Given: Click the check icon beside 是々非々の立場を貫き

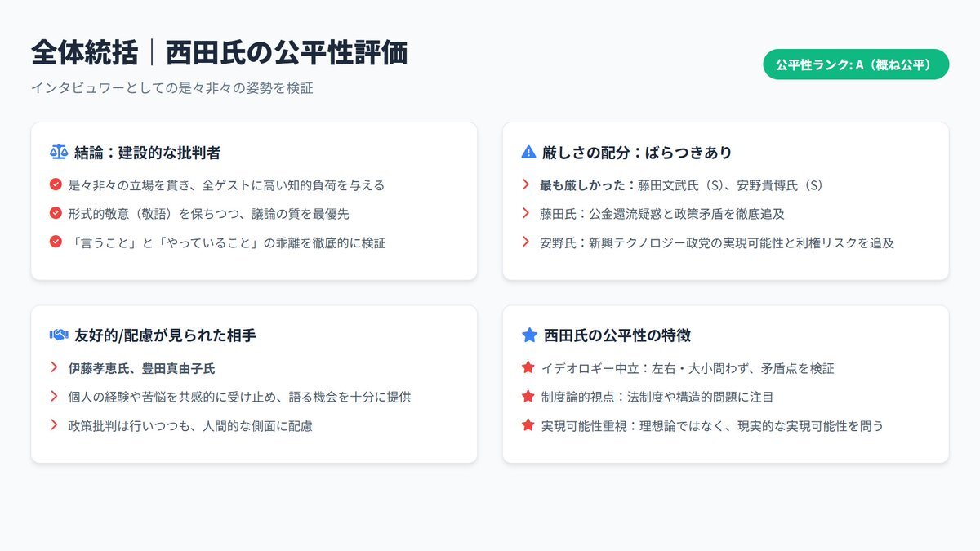Looking at the screenshot, I should (56, 185).
